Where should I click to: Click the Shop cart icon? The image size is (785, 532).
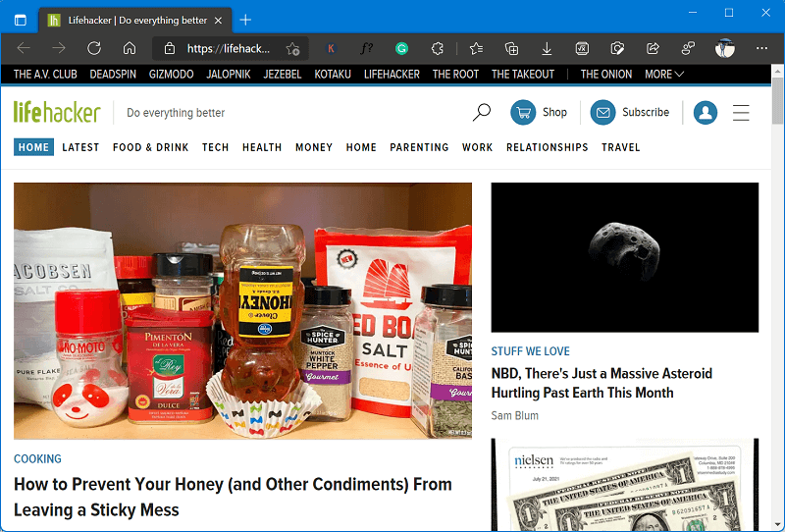523,112
